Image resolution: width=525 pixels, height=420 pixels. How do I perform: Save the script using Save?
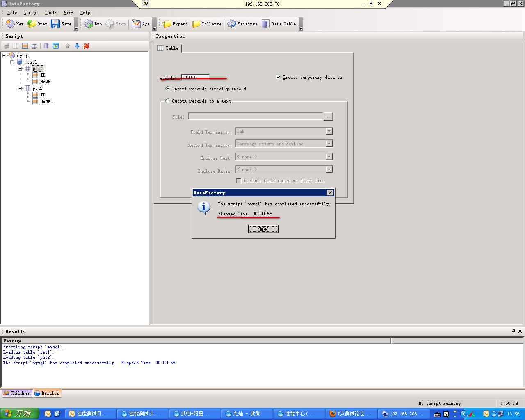tap(61, 24)
